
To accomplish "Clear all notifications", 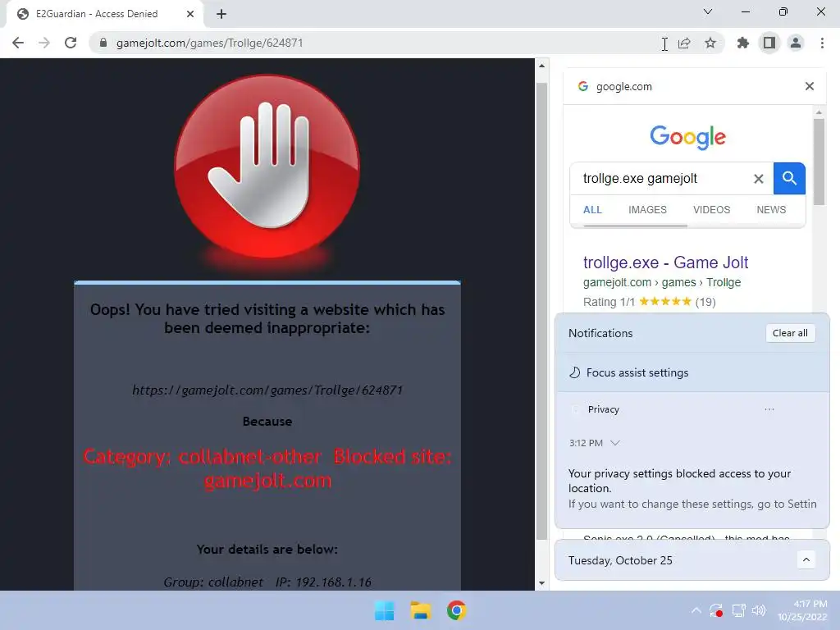I will (790, 333).
